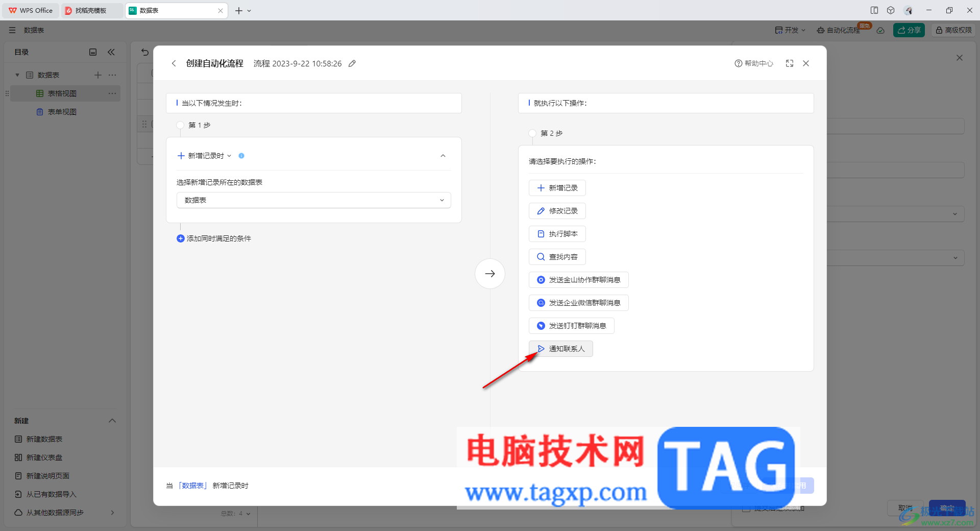The height and width of the screenshot is (531, 980).
Task: Click the 取消 button in background panel
Action: click(x=905, y=508)
